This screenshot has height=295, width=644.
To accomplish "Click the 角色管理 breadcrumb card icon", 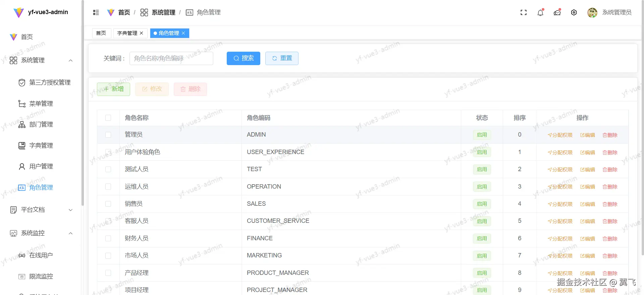I will point(190,12).
